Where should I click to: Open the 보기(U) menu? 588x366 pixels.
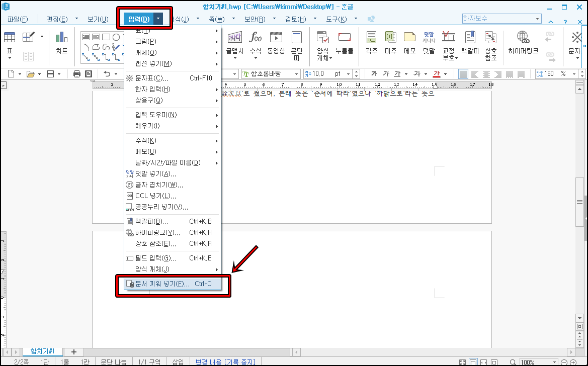point(98,19)
